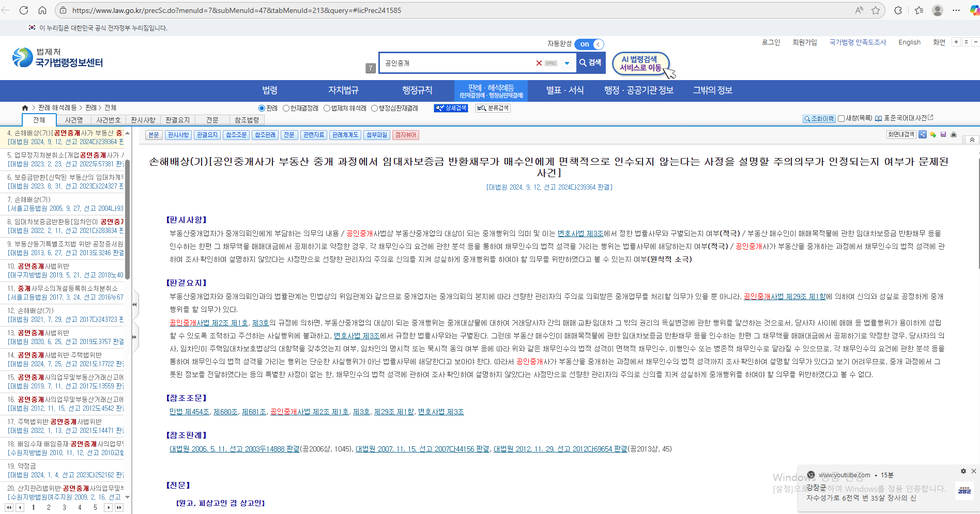Open 조회이력 search history
The width and height of the screenshot is (980, 514).
[x=819, y=118]
